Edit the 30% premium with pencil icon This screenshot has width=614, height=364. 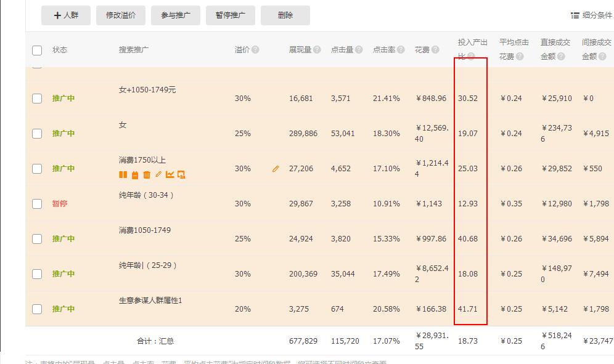click(276, 168)
